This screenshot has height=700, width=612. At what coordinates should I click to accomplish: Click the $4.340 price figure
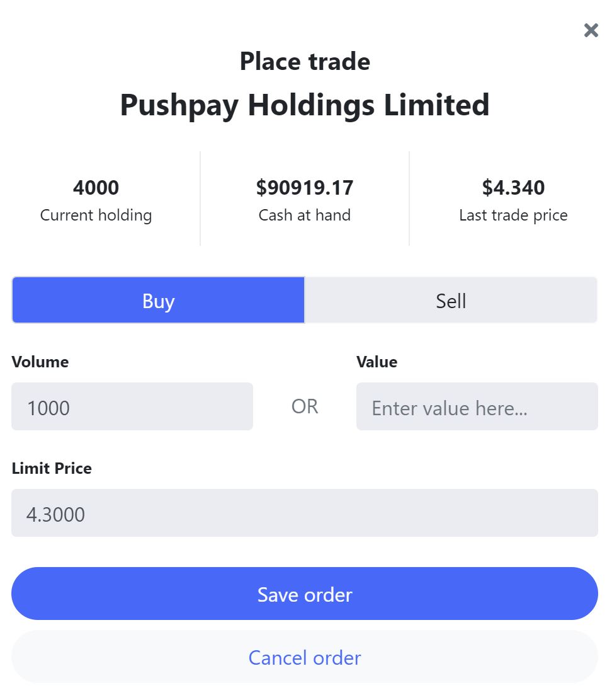click(513, 188)
